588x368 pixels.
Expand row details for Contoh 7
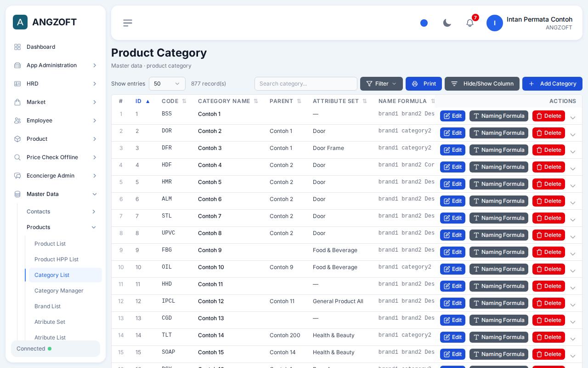click(x=573, y=220)
